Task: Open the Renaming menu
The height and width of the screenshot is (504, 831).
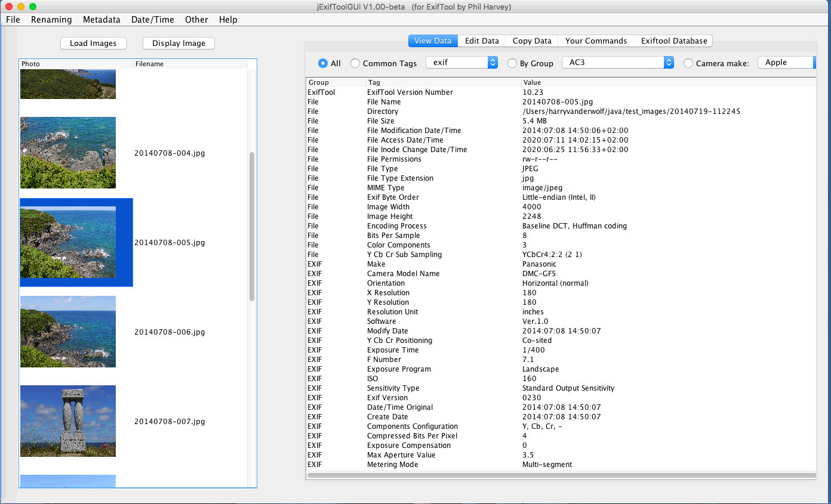Action: click(51, 19)
